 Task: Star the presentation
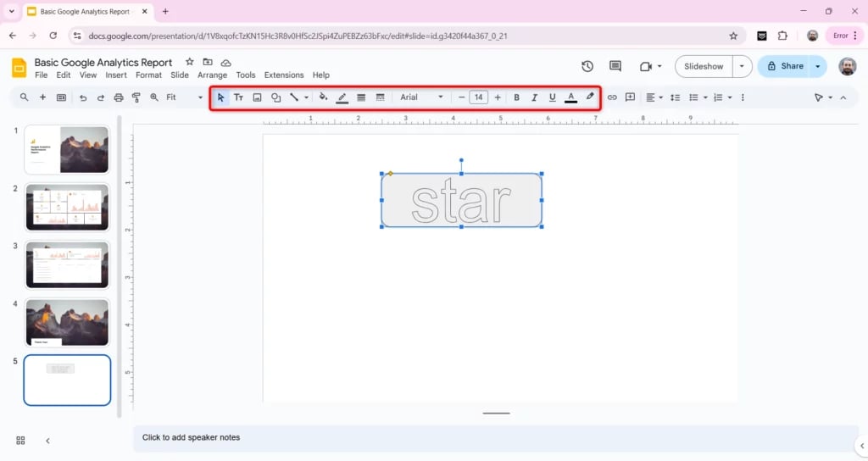[x=189, y=62]
